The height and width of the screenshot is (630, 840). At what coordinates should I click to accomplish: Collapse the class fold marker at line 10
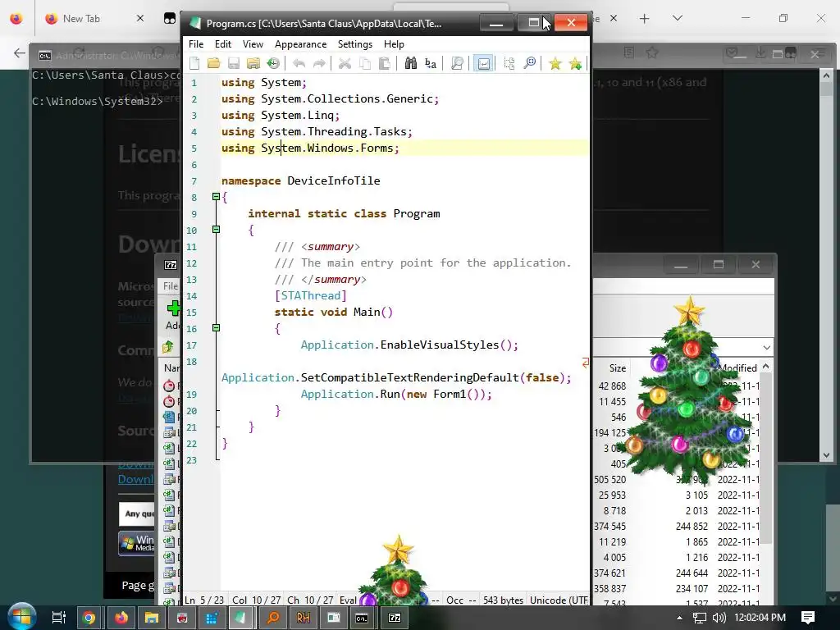pyautogui.click(x=216, y=230)
